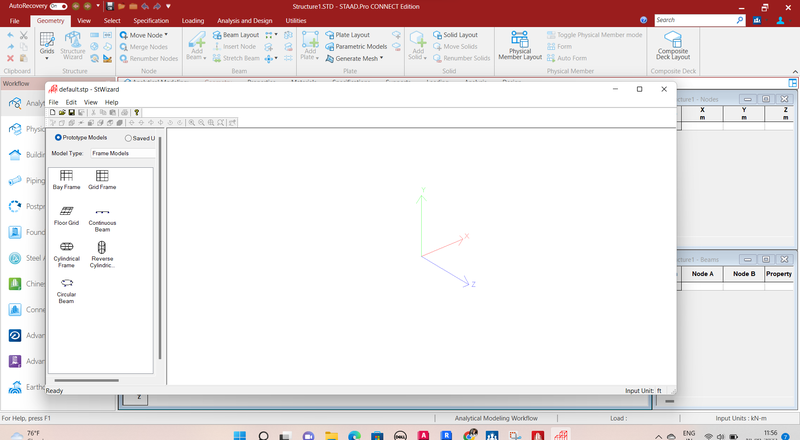
Task: Save the file using the quick access icon
Action: (110, 7)
